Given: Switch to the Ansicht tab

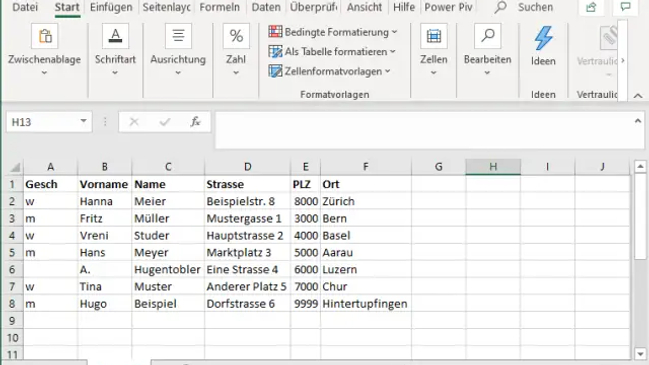Looking at the screenshot, I should pyautogui.click(x=364, y=7).
